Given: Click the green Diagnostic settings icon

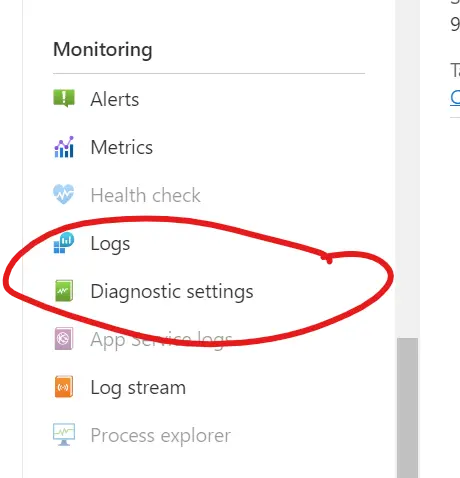Looking at the screenshot, I should [x=64, y=291].
